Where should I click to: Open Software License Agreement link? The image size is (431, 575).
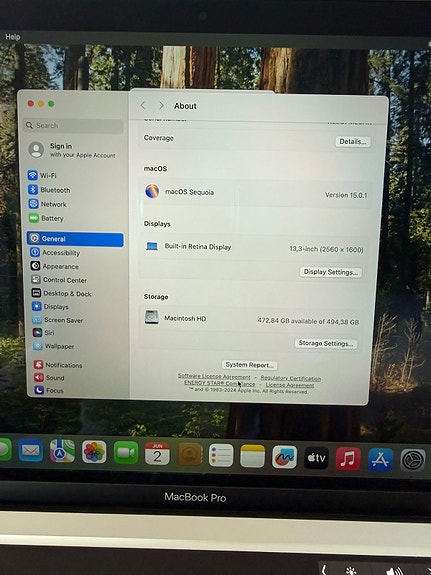[214, 376]
